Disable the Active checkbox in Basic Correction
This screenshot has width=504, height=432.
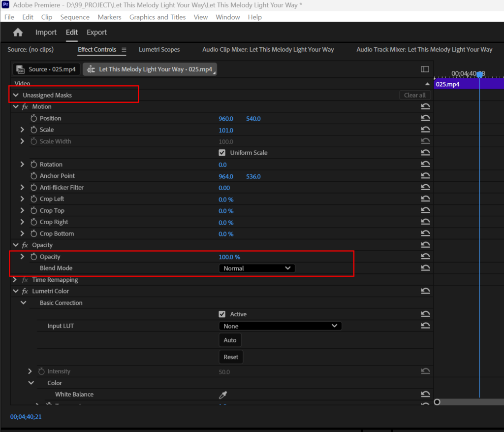222,314
